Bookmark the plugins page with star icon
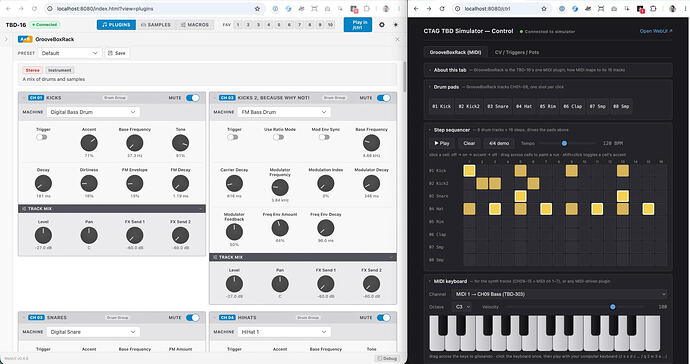Viewport: 690px width, 364px height. pyautogui.click(x=257, y=8)
